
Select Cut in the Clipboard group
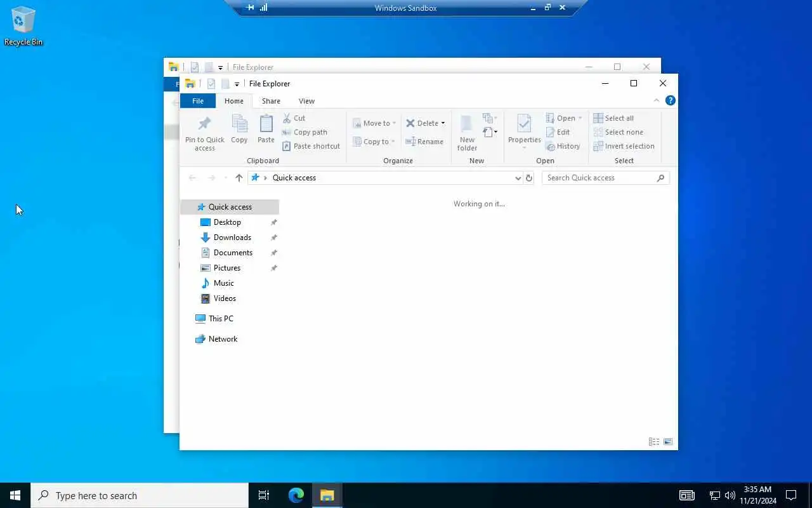294,118
